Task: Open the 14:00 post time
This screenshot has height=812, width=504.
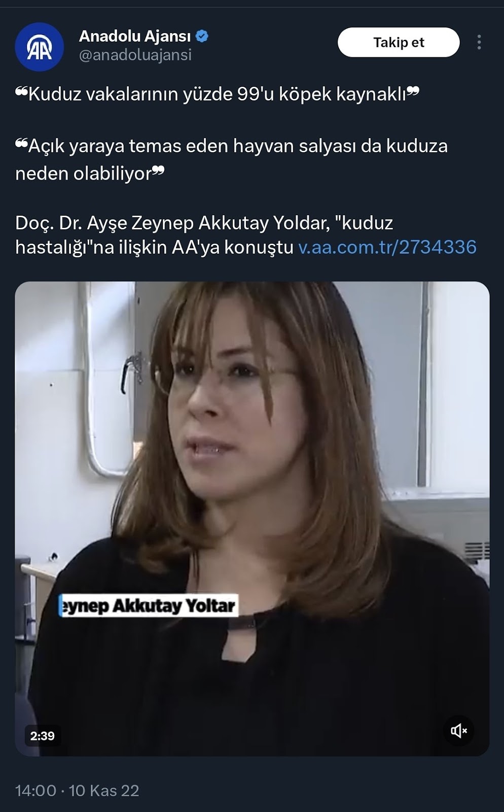Action: click(35, 791)
